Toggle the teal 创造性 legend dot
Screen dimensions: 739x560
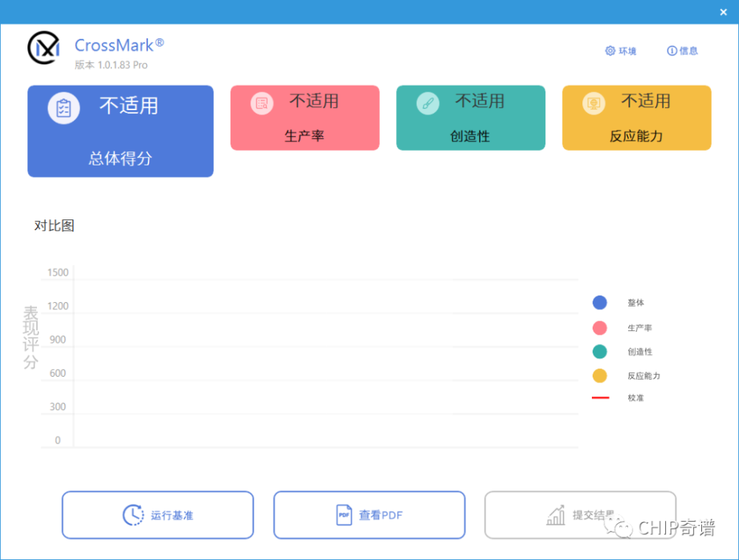click(599, 352)
